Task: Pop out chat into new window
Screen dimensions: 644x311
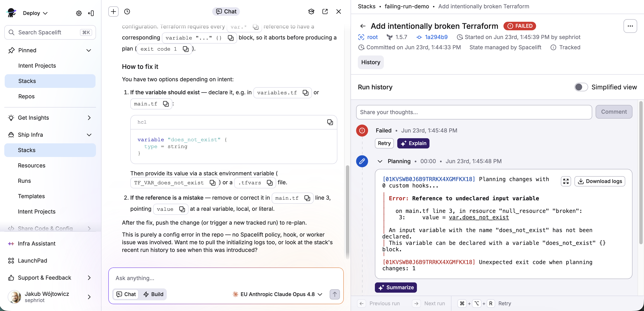Action: point(325,12)
